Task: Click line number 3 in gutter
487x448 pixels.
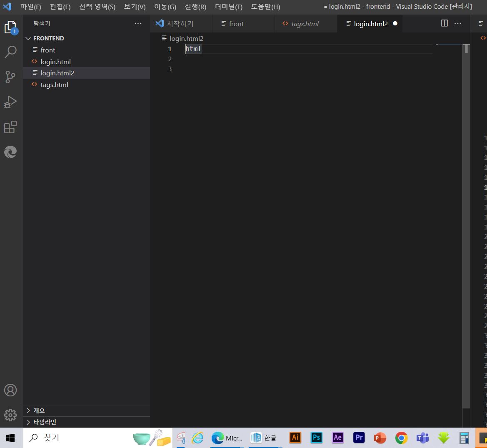Action: 170,69
